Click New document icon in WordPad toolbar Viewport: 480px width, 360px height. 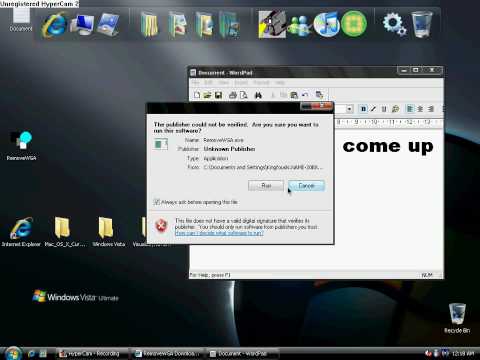(x=197, y=95)
